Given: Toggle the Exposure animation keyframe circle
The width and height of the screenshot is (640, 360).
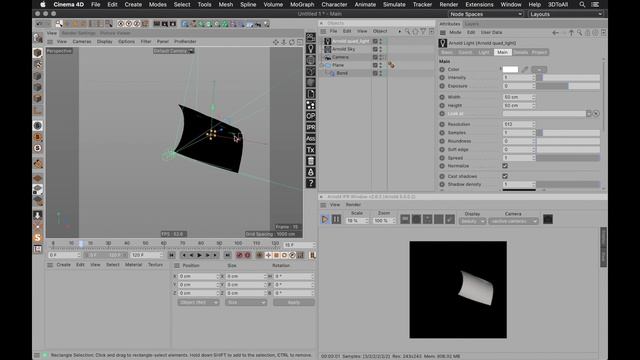Looking at the screenshot, I should click(x=442, y=86).
